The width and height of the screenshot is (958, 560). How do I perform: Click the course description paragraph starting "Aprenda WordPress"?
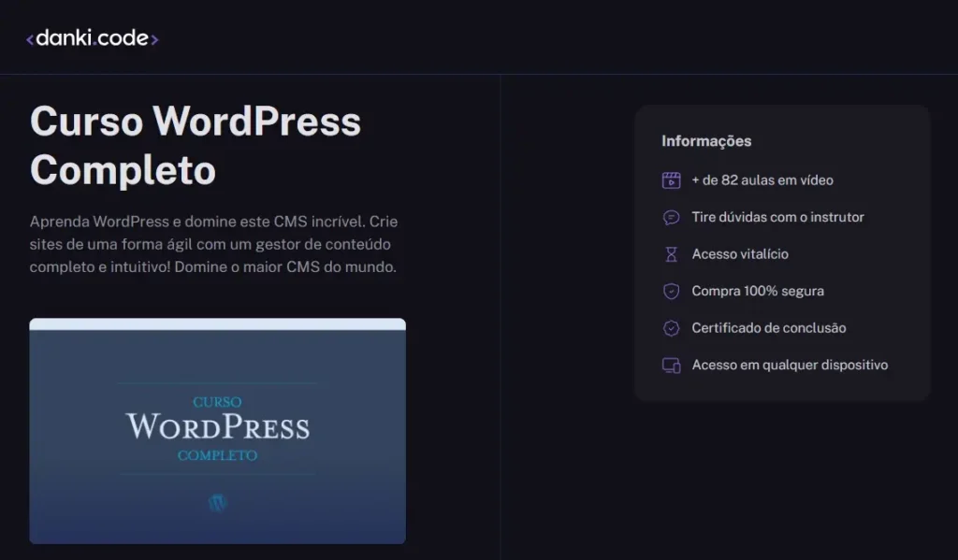click(214, 244)
